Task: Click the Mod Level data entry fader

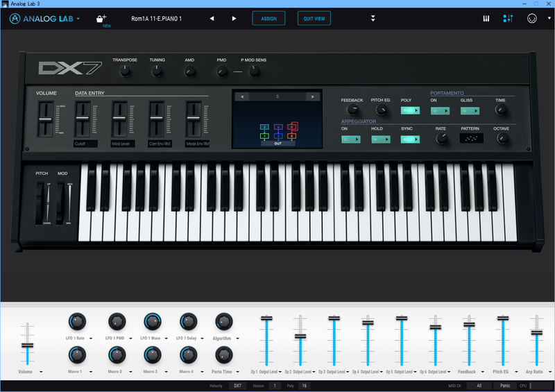Action: [x=119, y=119]
